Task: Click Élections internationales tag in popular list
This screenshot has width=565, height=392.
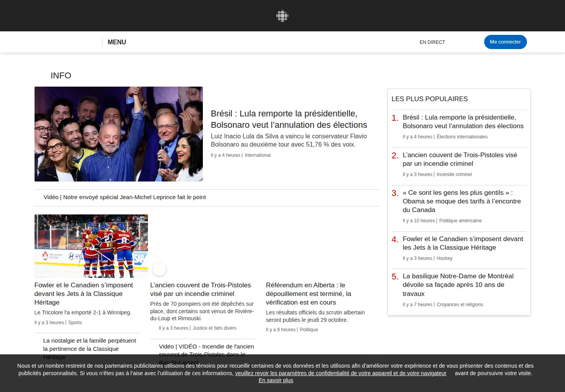Action: pos(462,137)
